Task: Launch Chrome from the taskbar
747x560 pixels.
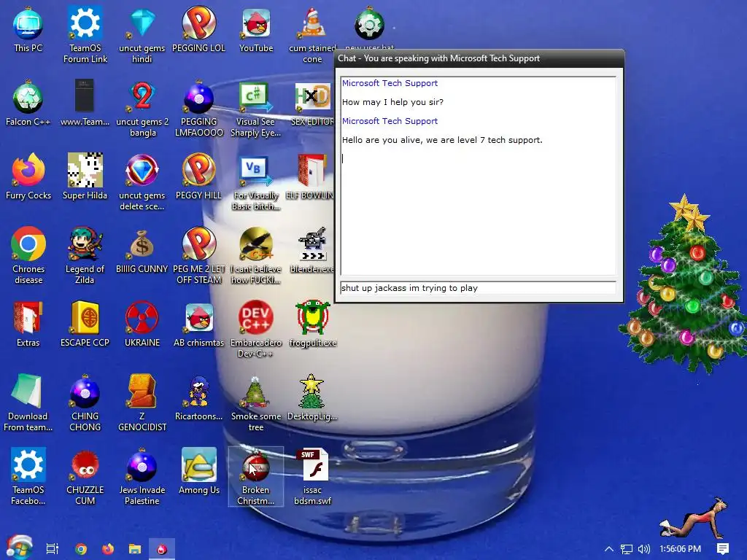Action: point(81,548)
